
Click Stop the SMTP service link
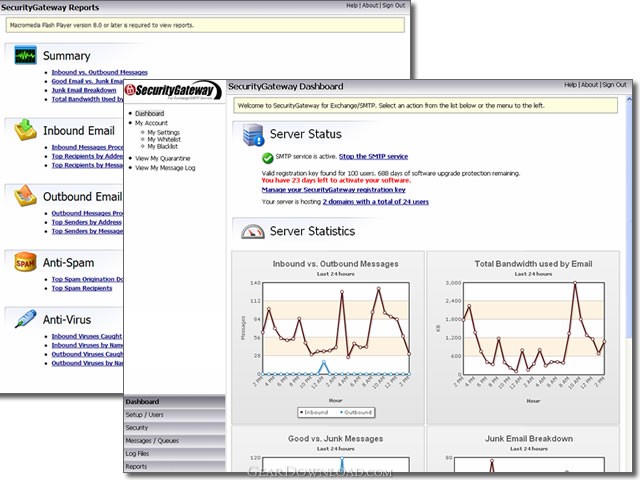(373, 156)
